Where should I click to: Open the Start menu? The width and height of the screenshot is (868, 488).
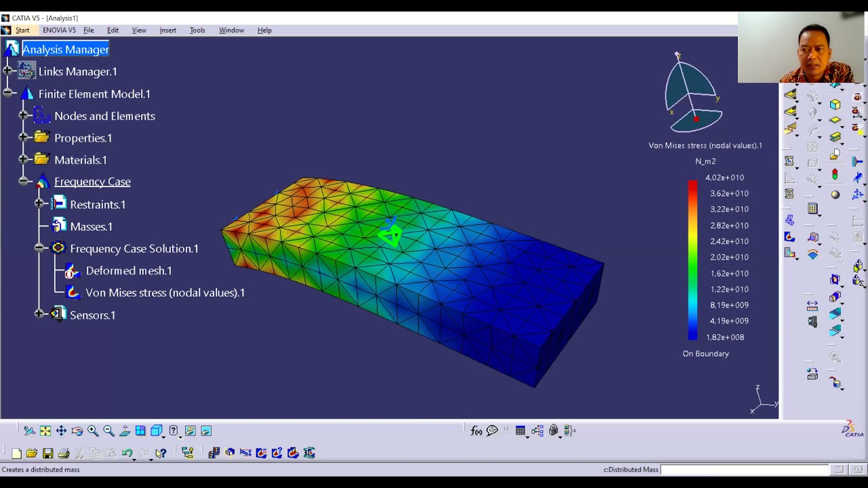pos(22,30)
